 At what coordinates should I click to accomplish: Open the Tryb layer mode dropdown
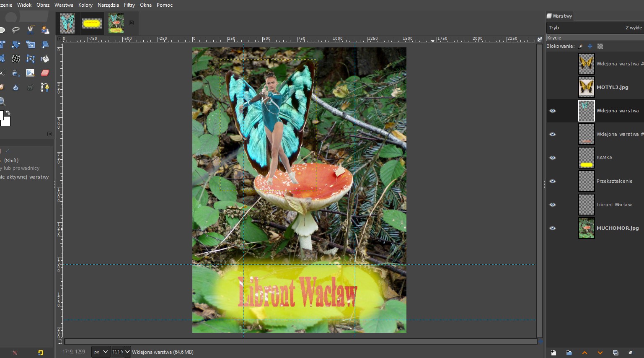click(595, 28)
